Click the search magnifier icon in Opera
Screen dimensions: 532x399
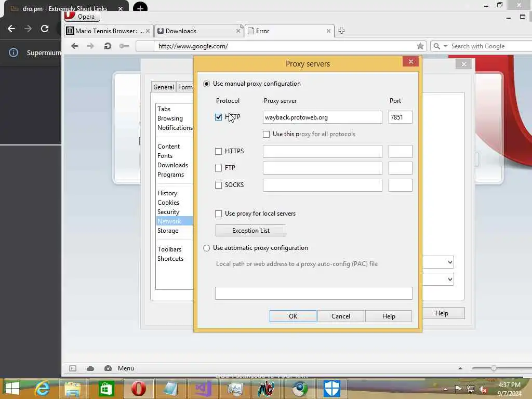click(436, 46)
